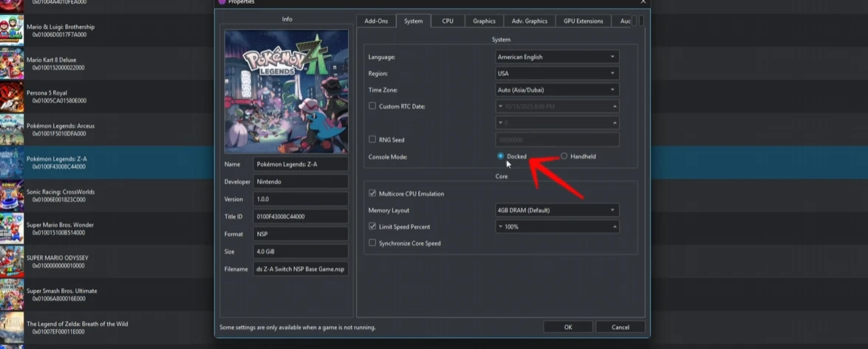The height and width of the screenshot is (349, 868).
Task: Toggle the RNG Seed checkbox
Action: coord(372,140)
